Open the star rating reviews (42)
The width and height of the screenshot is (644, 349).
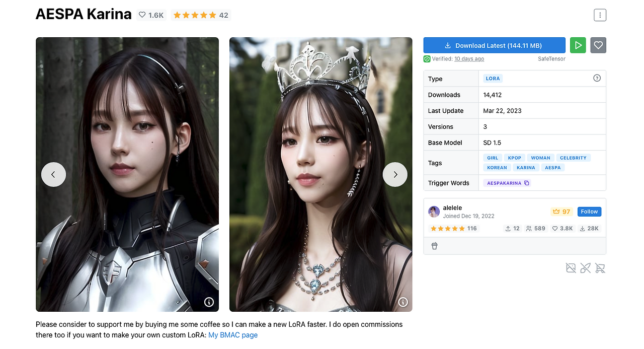coord(201,15)
